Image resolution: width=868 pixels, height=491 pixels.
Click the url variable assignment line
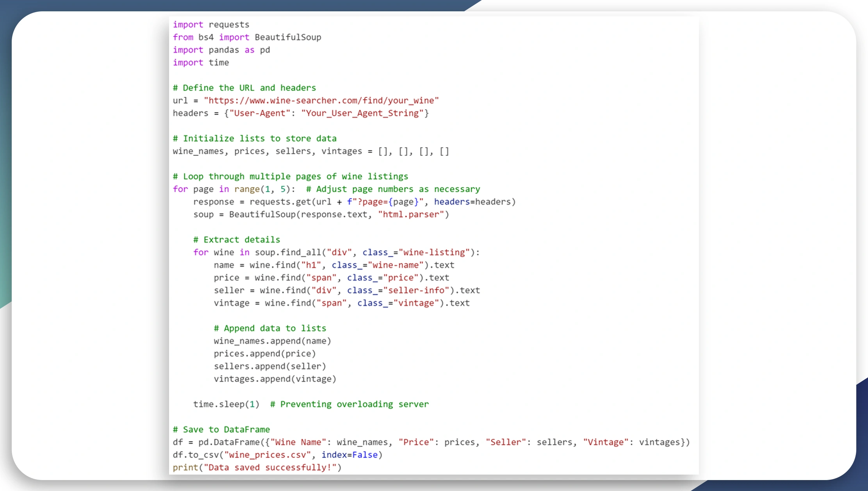(x=306, y=100)
